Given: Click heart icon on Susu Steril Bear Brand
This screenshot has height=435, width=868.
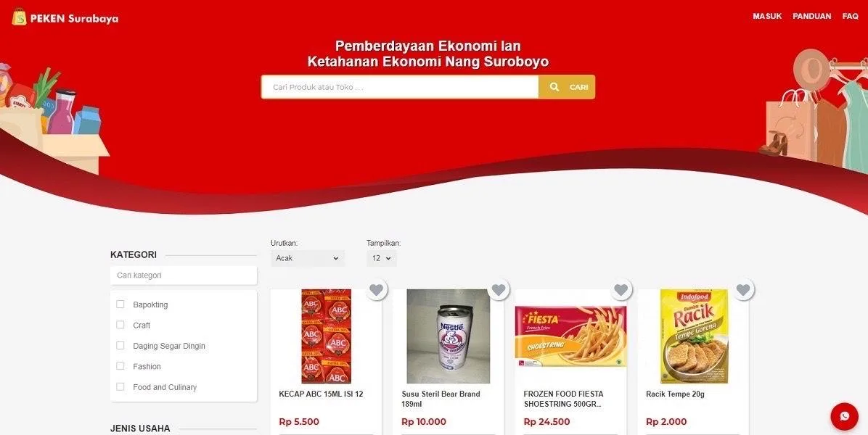Looking at the screenshot, I should tap(499, 289).
